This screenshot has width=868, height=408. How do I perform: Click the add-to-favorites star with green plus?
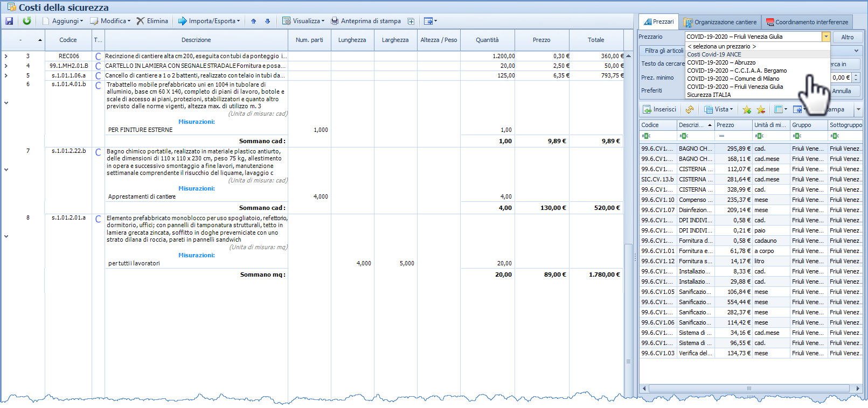747,110
